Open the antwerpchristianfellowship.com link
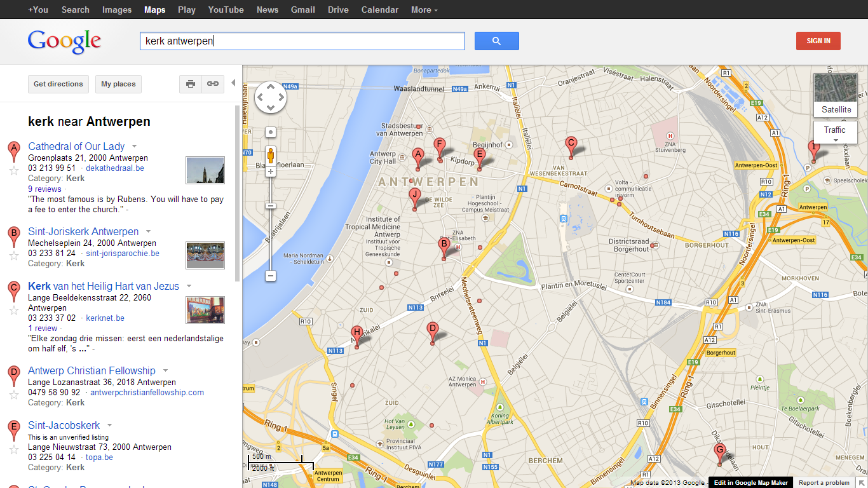 pyautogui.click(x=147, y=393)
